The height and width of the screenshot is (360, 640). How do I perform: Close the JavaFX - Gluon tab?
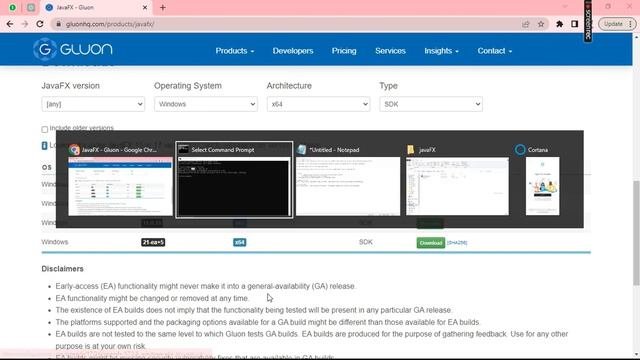pos(145,7)
